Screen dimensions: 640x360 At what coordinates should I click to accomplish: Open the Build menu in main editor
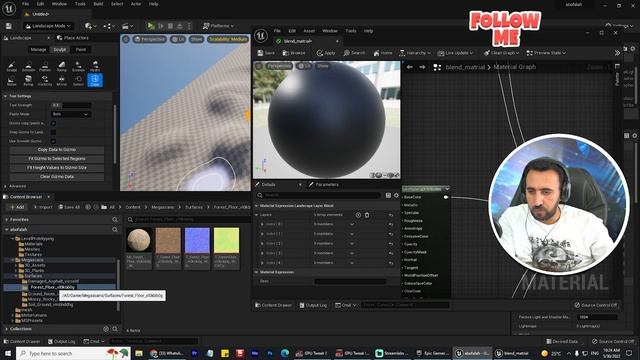tap(98, 4)
